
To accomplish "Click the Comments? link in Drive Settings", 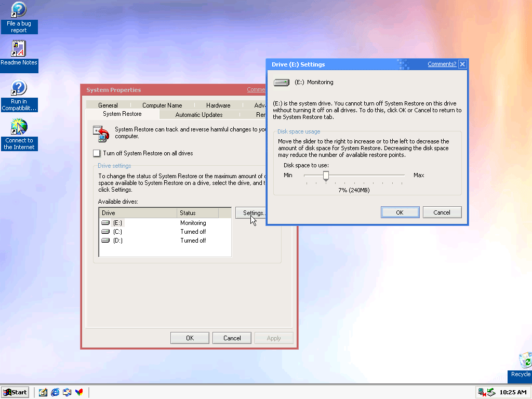I will pos(442,64).
